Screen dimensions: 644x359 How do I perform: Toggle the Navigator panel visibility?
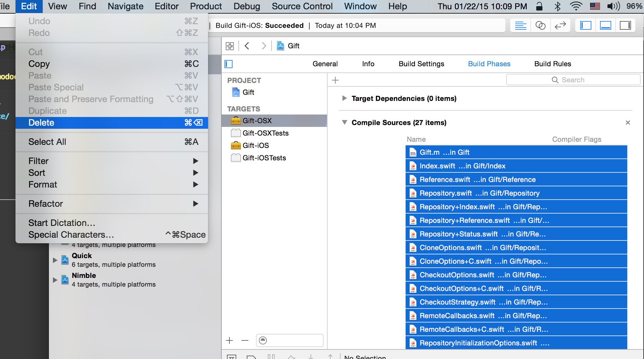(585, 25)
